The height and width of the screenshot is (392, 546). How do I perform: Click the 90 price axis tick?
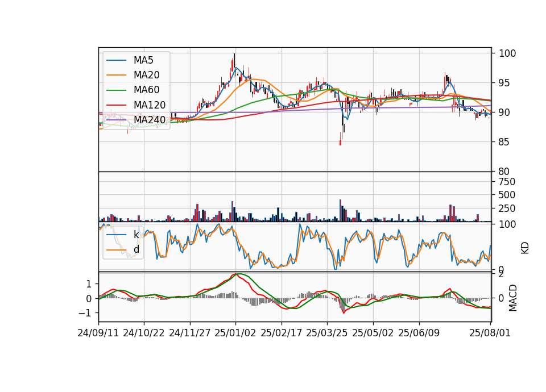504,112
